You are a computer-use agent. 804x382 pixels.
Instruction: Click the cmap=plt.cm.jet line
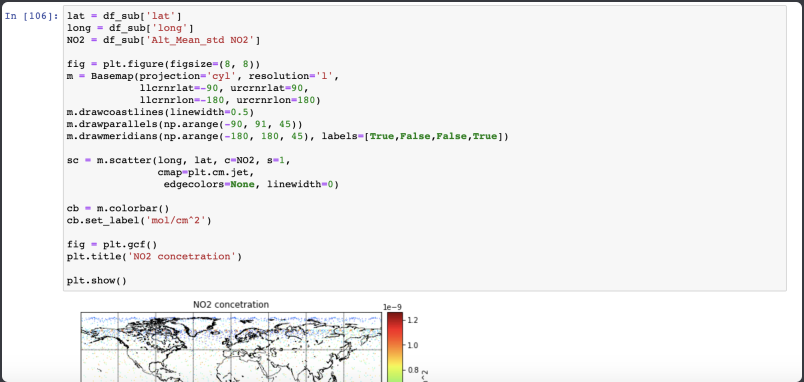206,172
